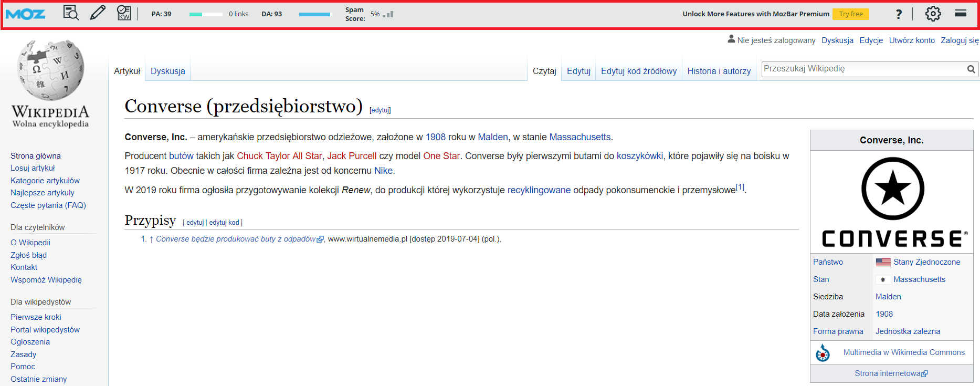Click 'edytuj kod' beside Przypisy heading

point(224,223)
